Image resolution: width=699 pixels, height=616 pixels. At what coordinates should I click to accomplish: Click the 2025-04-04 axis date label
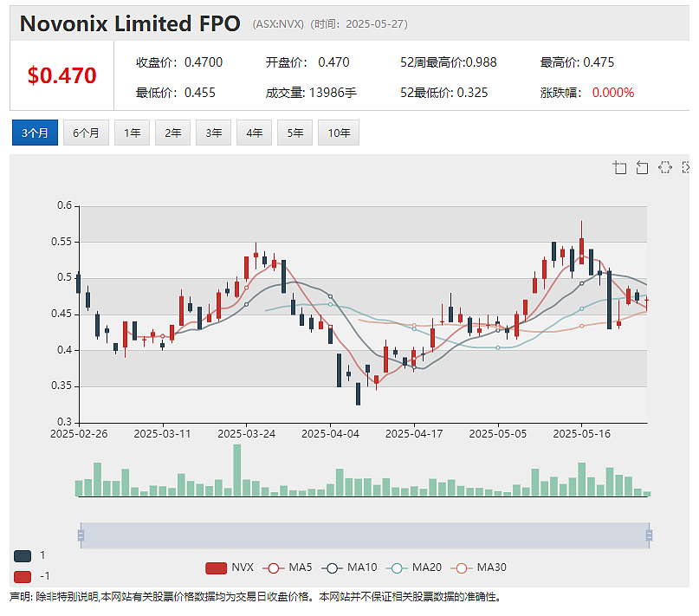click(330, 434)
